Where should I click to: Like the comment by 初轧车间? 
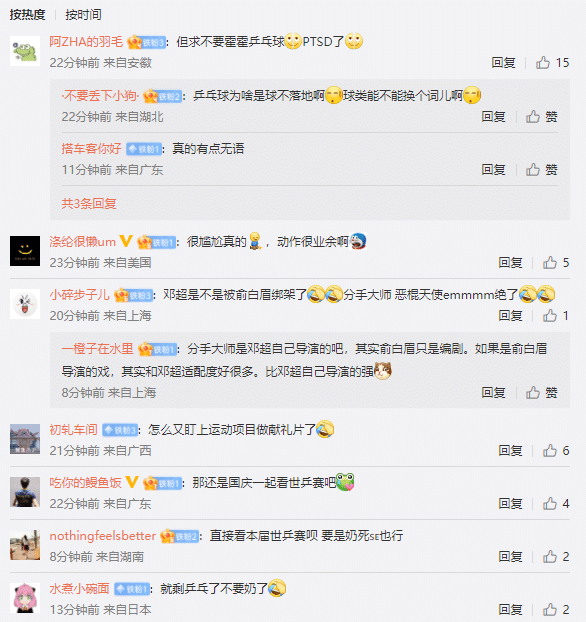coord(556,451)
